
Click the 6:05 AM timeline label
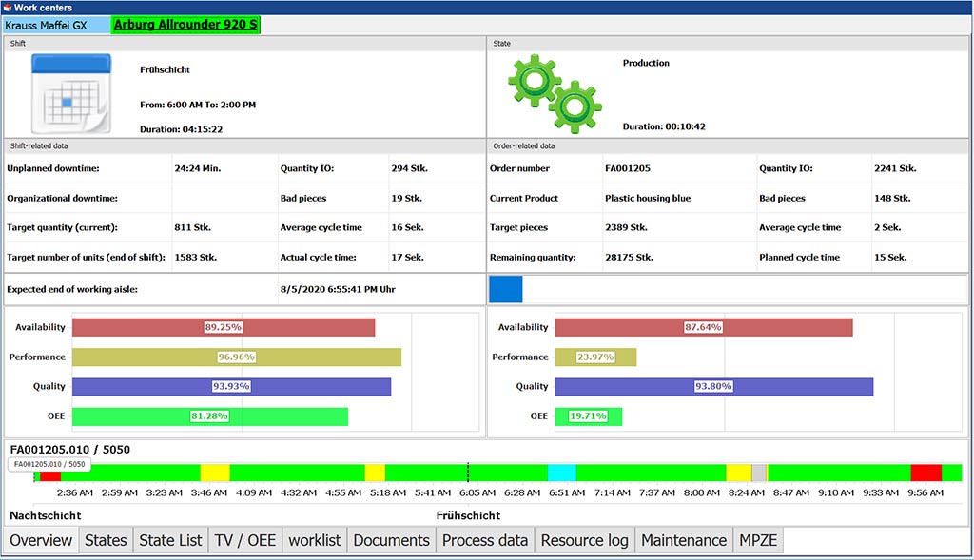pyautogui.click(x=477, y=492)
